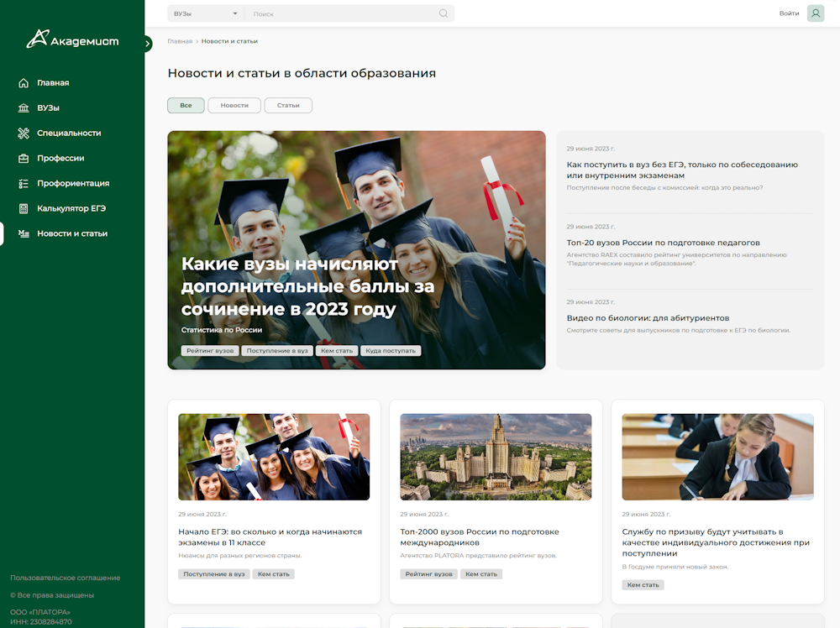Screen dimensions: 840x628
Task: Collapse the sidebar with the arrow toggle
Action: coord(148,44)
